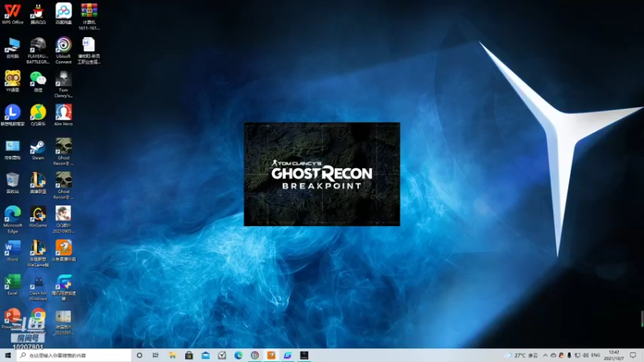Open Cortana circle on the taskbar
Image resolution: width=644 pixels, height=362 pixels.
coord(139,355)
